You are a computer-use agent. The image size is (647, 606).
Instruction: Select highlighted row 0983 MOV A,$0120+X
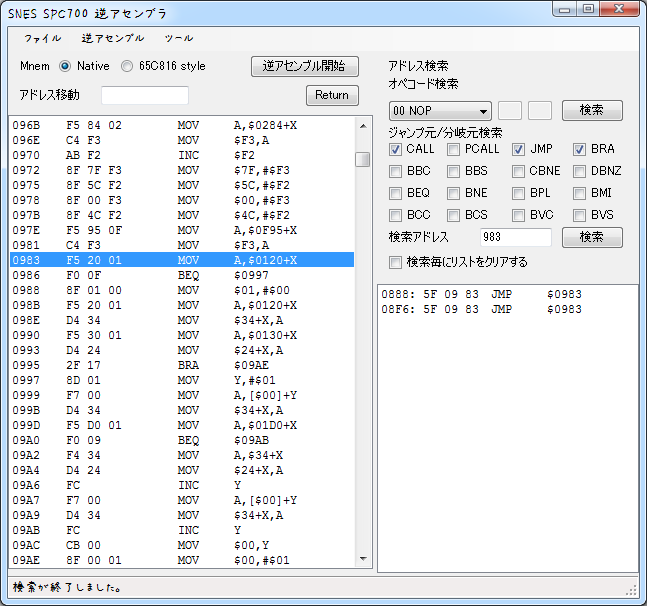coord(182,260)
